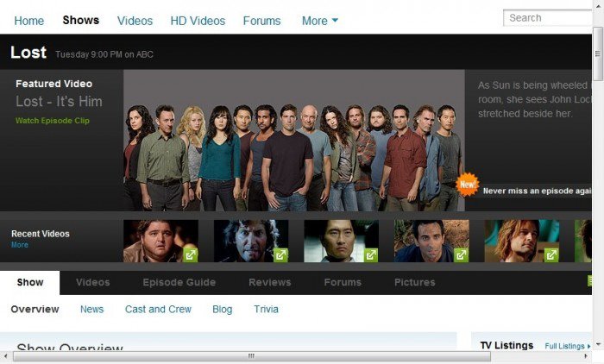Click the horizontal scrollbar thumb
The width and height of the screenshot is (604, 364).
pyautogui.click(x=250, y=356)
